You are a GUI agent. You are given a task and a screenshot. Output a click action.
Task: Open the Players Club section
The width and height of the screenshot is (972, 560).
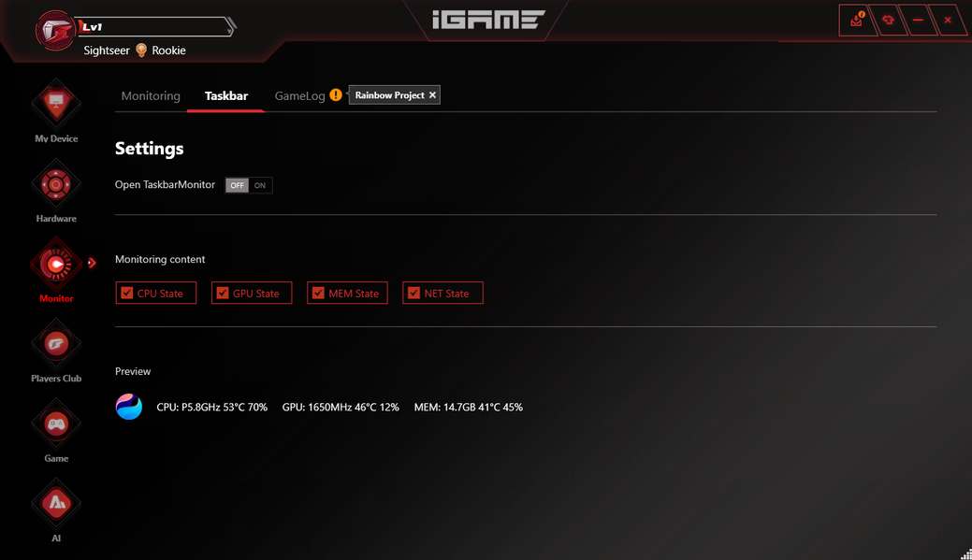pos(56,344)
